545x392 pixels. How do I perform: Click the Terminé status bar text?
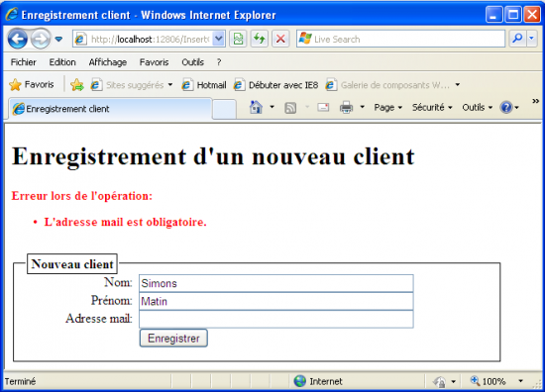point(20,381)
